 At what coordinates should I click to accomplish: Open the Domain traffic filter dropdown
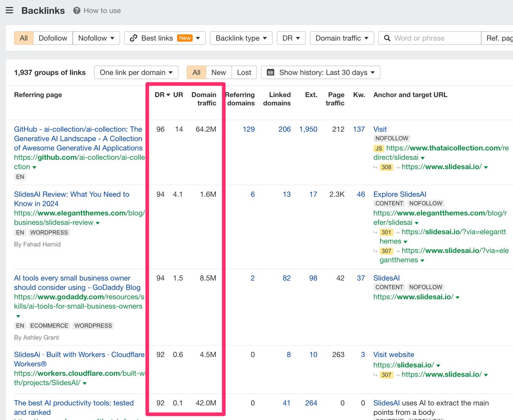tap(342, 38)
